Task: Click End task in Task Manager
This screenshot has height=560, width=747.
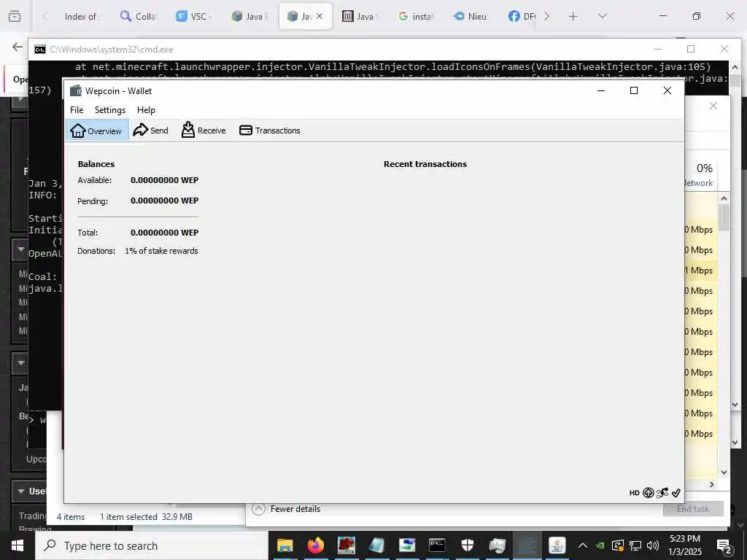Action: pos(693,509)
